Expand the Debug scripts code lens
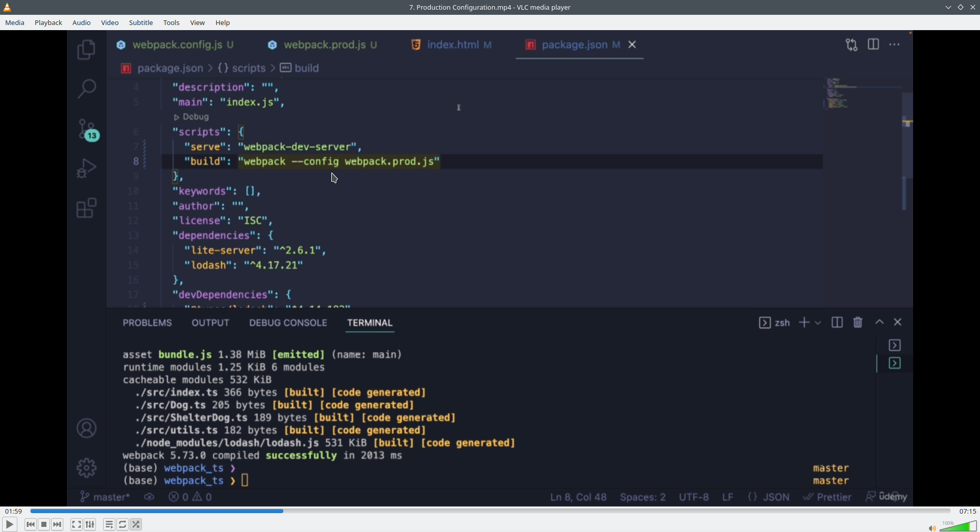This screenshot has width=980, height=532. [x=191, y=117]
